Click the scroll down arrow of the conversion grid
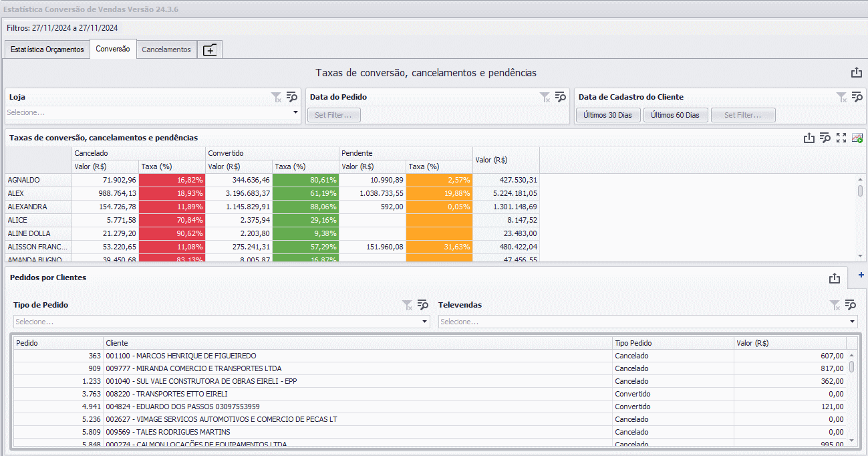The height and width of the screenshot is (456, 868). [x=860, y=256]
